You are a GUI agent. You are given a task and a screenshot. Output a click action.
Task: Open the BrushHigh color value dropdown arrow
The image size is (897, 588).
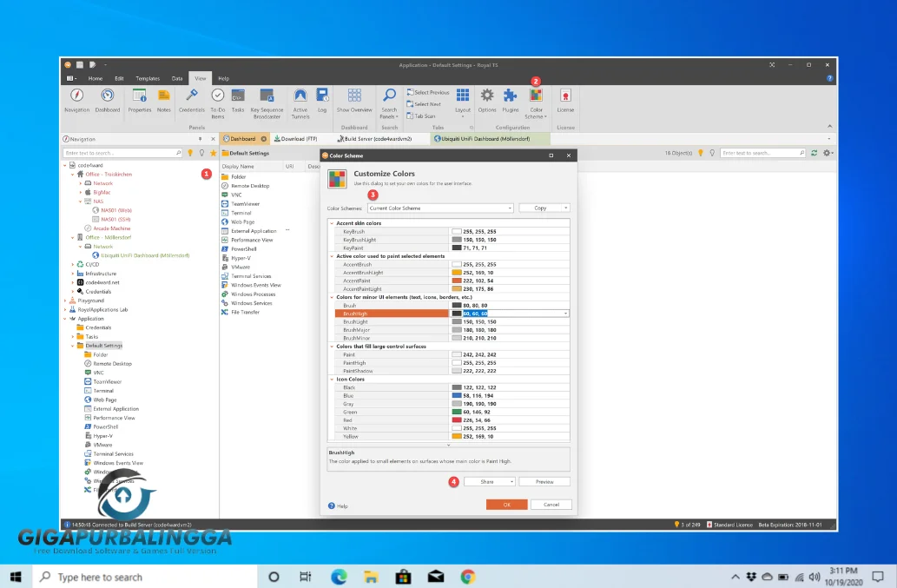pyautogui.click(x=566, y=314)
